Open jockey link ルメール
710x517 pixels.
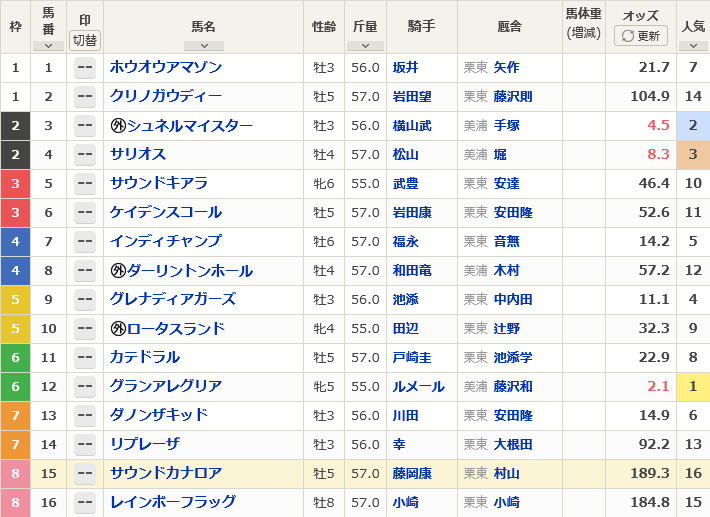[x=418, y=387]
